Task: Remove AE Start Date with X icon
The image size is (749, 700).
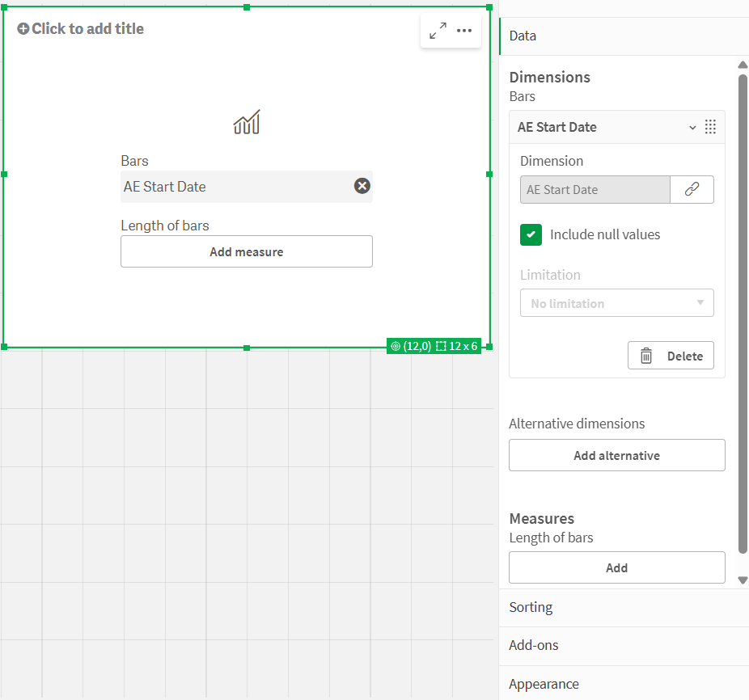Action: (362, 186)
